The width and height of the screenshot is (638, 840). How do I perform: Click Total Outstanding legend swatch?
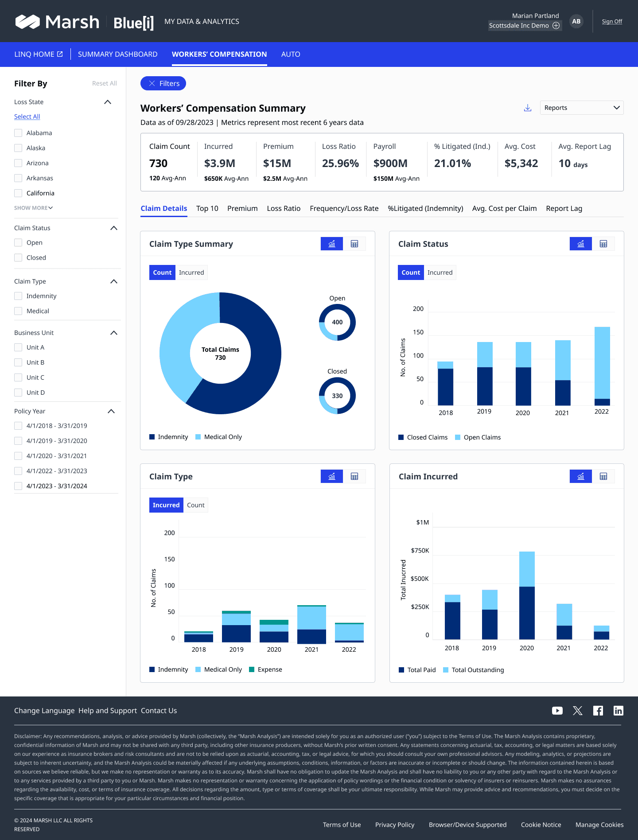point(446,670)
